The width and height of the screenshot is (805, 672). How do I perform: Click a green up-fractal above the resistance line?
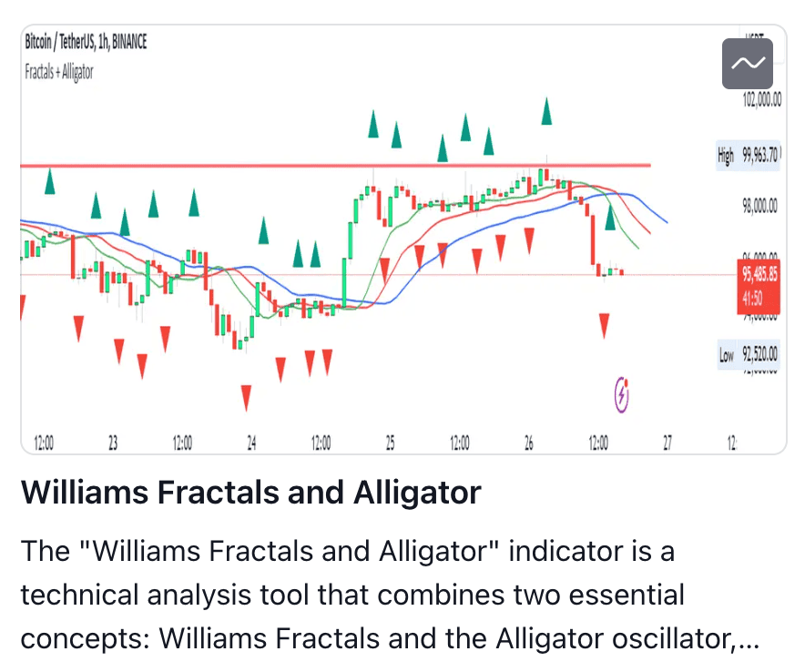point(373,124)
